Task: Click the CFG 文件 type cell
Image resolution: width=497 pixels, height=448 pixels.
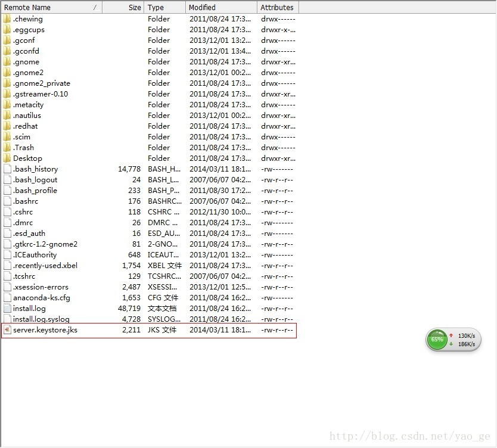Action: coord(163,298)
